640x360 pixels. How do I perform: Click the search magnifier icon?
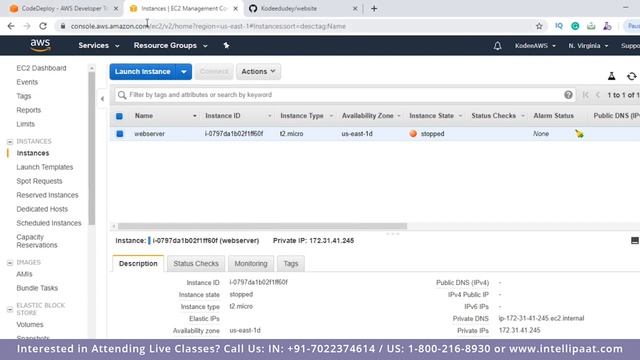[122, 95]
